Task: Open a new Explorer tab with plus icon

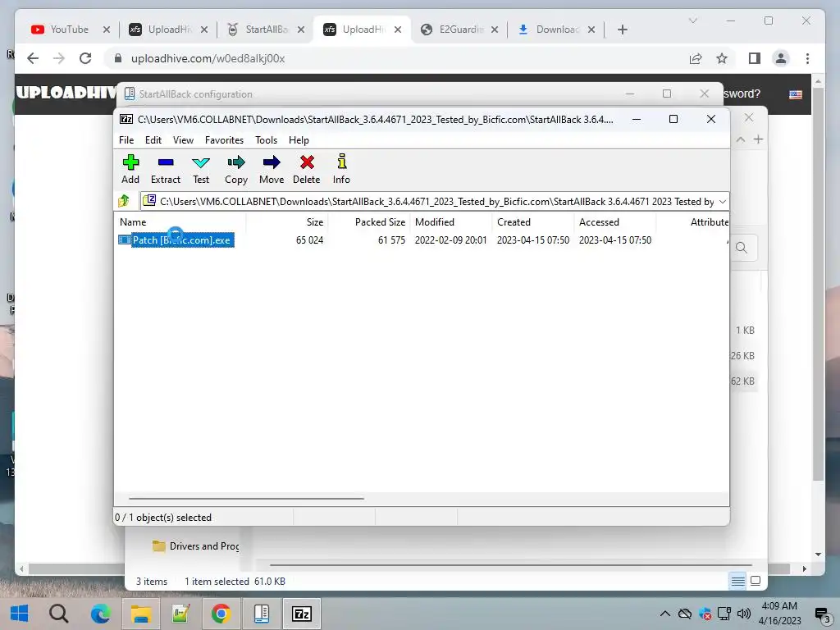Action: tap(758, 139)
